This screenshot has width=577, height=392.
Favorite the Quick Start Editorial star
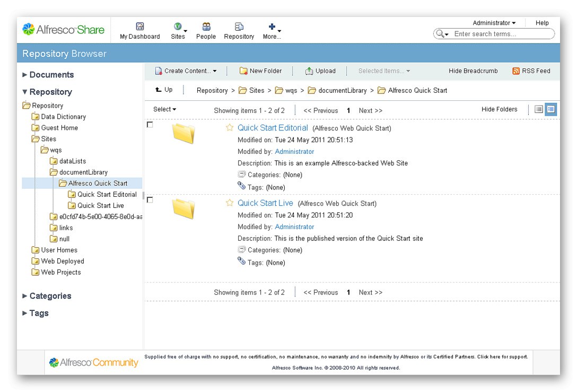coord(230,127)
